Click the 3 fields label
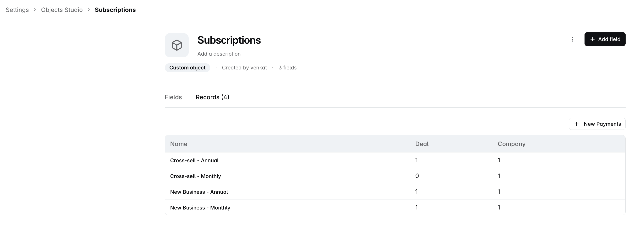Screen dimensions: 644x230 coord(288,68)
